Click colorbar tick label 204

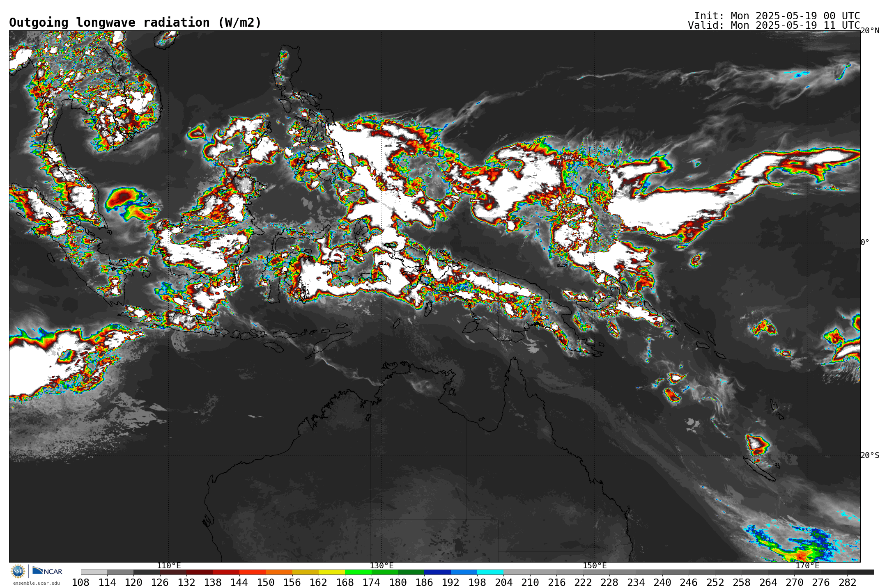pos(503,583)
